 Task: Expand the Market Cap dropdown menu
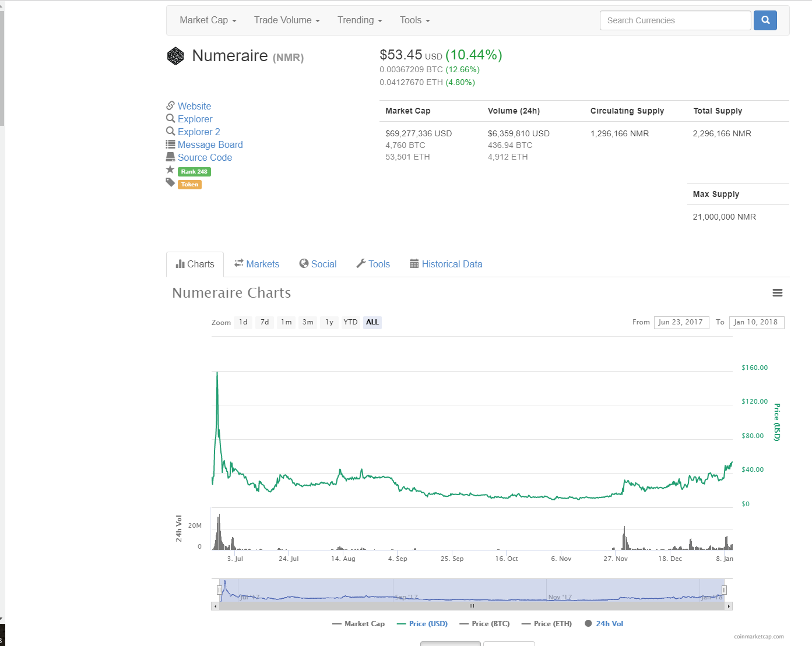click(208, 20)
